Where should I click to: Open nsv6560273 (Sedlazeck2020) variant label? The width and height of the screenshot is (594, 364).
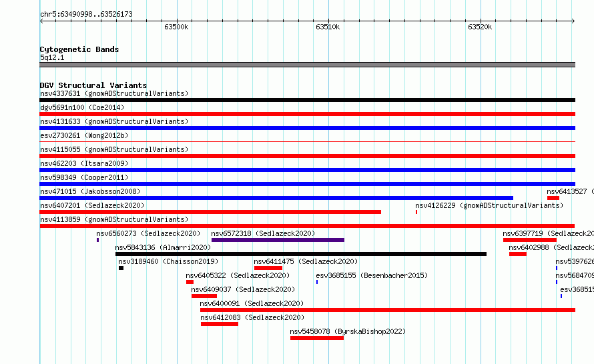pos(148,233)
